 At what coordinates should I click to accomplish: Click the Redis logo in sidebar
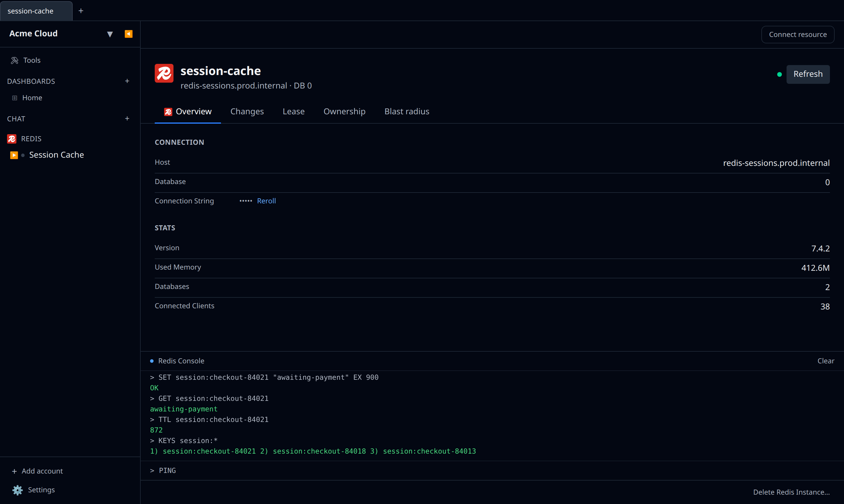tap(11, 139)
